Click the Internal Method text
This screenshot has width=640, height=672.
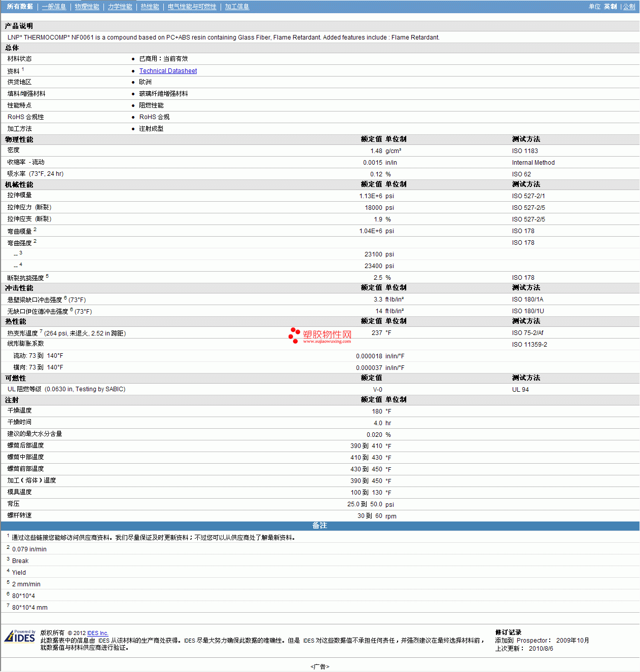coord(534,163)
